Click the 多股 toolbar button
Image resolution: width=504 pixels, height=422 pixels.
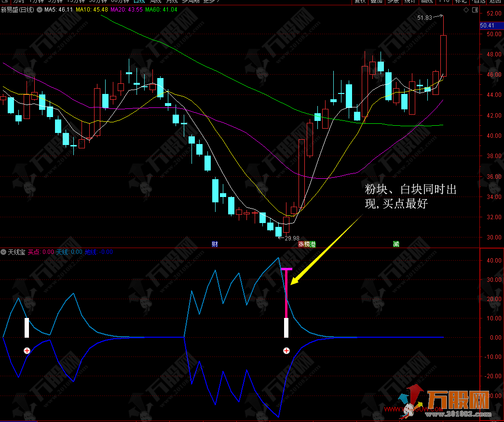[x=393, y=1]
